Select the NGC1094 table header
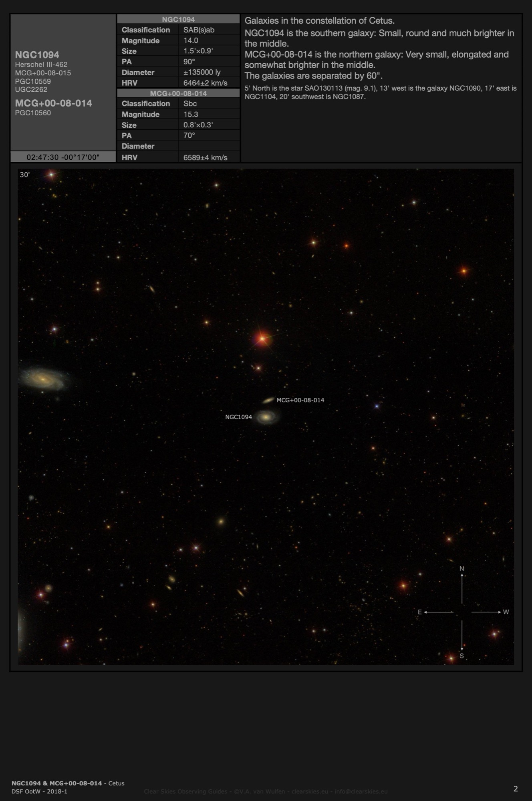 pyautogui.click(x=178, y=19)
